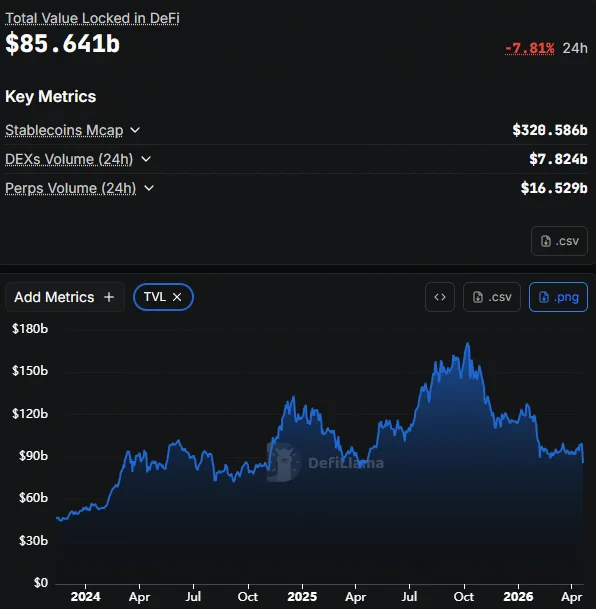Expand the Perps Volume (24h) chevron

click(x=149, y=188)
